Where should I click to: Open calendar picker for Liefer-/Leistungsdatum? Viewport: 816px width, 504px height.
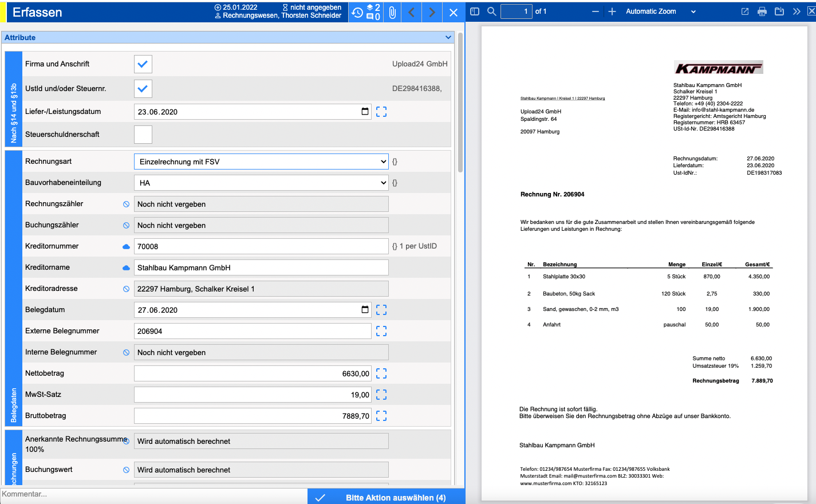point(365,111)
